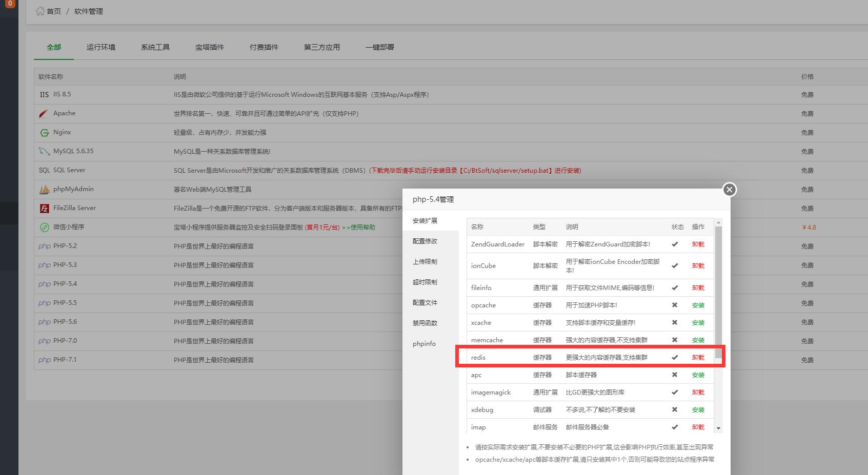
Task: Click the 微信小程序 green icon
Action: click(44, 227)
